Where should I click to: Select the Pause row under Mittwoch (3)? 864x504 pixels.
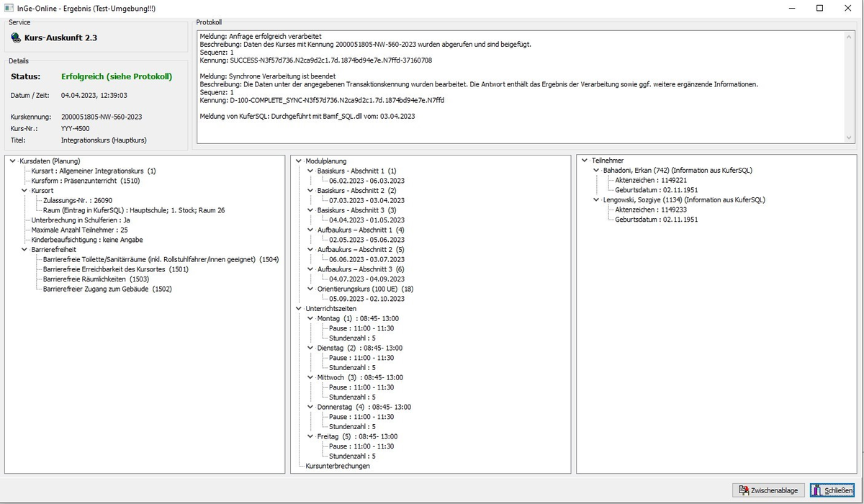tap(361, 387)
